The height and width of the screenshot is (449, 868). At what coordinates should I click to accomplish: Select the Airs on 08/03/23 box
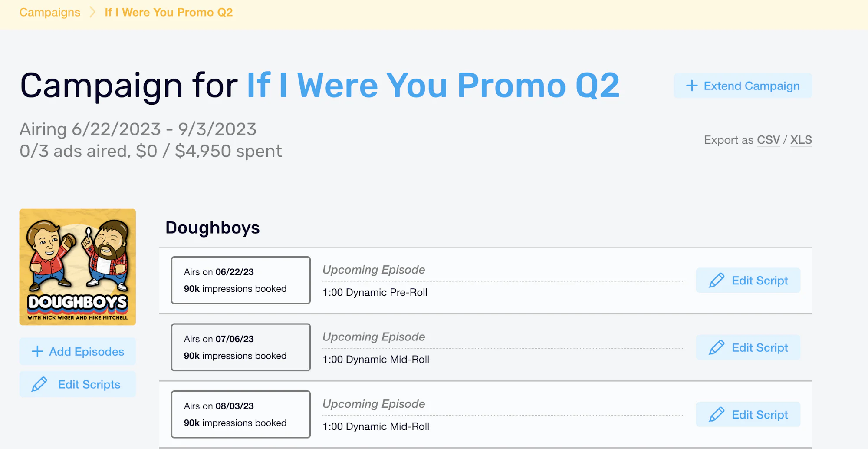[241, 414]
